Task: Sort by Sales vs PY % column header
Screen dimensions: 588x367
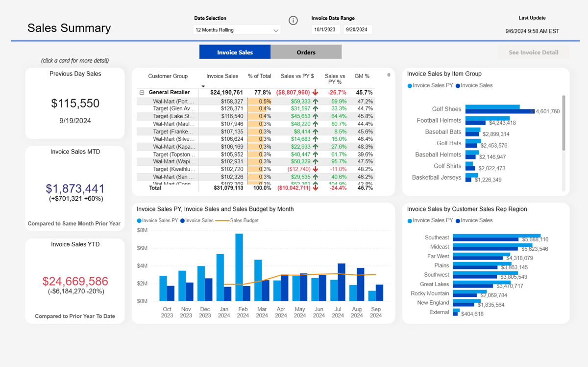Action: click(x=335, y=79)
